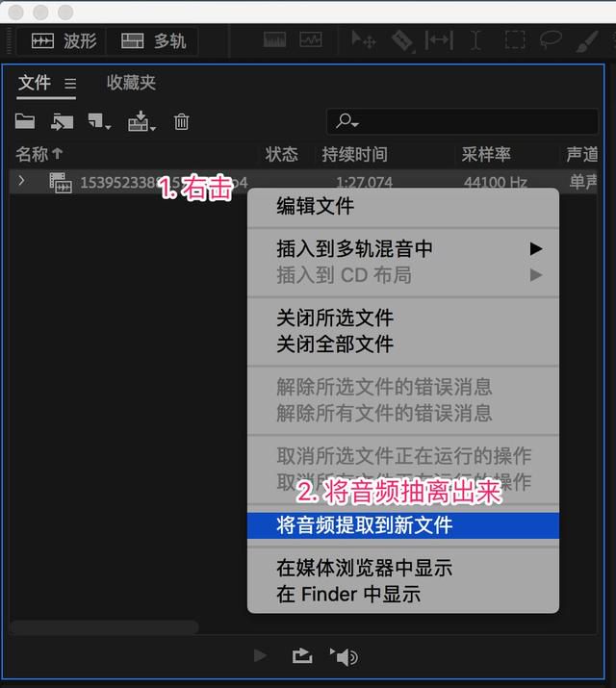Switch to 波形 waveform view
616x688 pixels.
click(x=64, y=41)
